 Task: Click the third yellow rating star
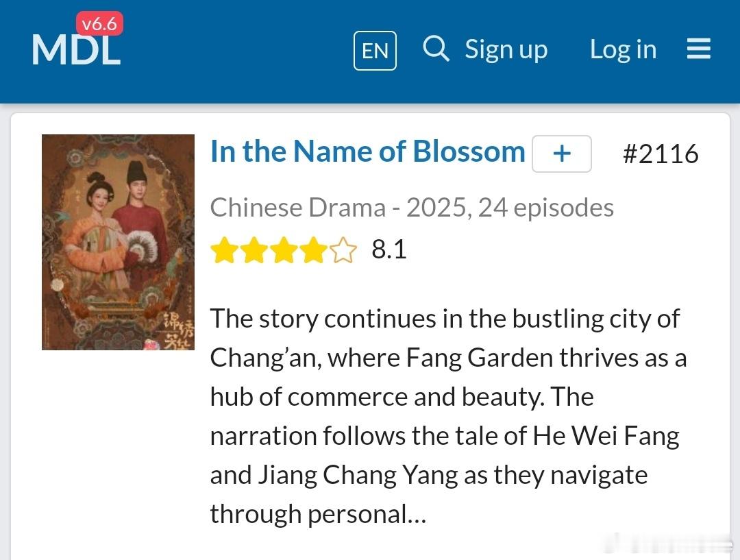click(x=284, y=249)
